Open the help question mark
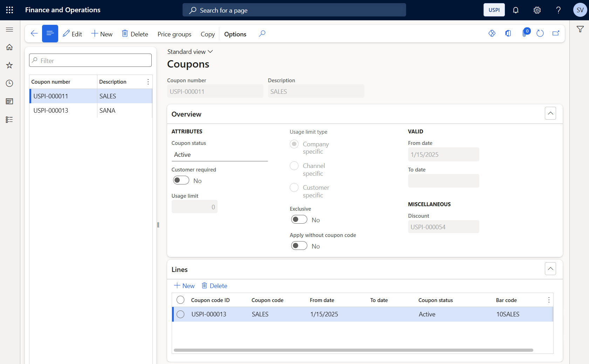Screen dimensions: 589x364 pos(558,10)
